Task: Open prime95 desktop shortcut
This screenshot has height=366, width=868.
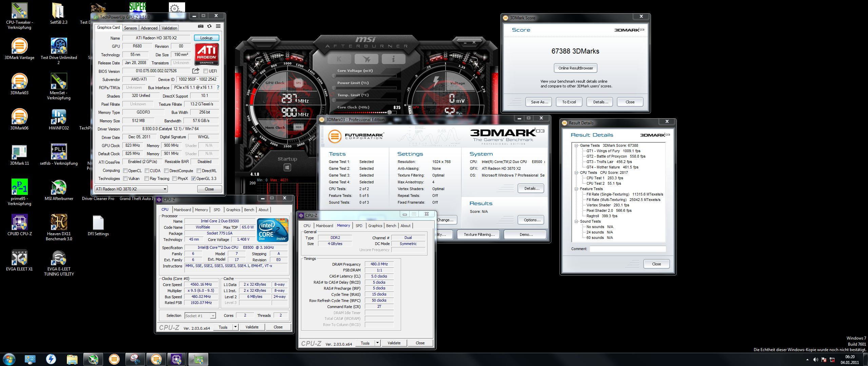Action: (19, 192)
